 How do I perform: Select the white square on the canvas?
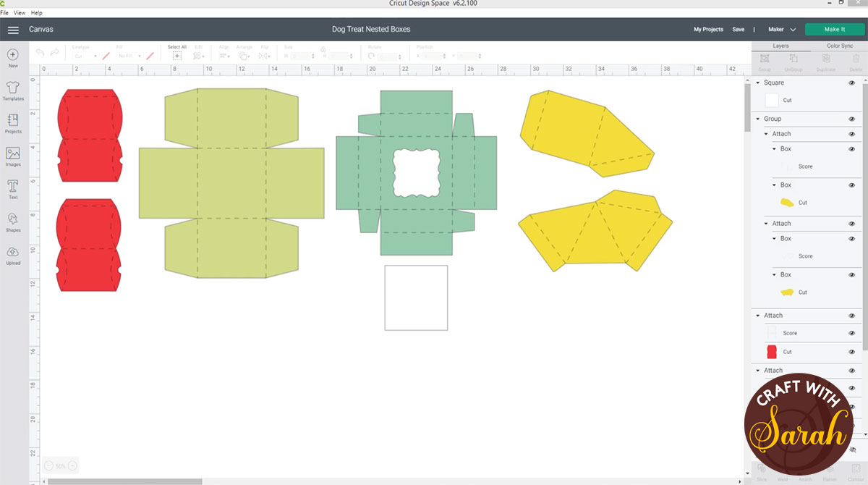tap(416, 298)
